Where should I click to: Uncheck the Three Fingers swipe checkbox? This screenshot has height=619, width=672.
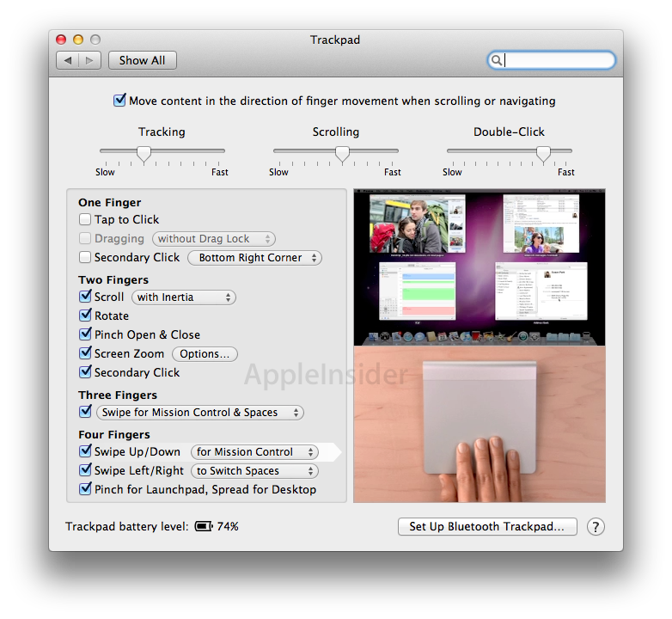85,412
